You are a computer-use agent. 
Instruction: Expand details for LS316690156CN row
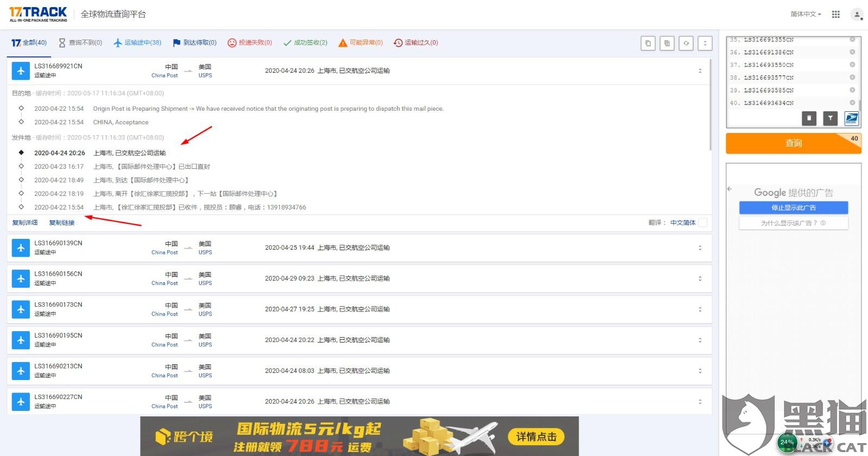pos(700,278)
